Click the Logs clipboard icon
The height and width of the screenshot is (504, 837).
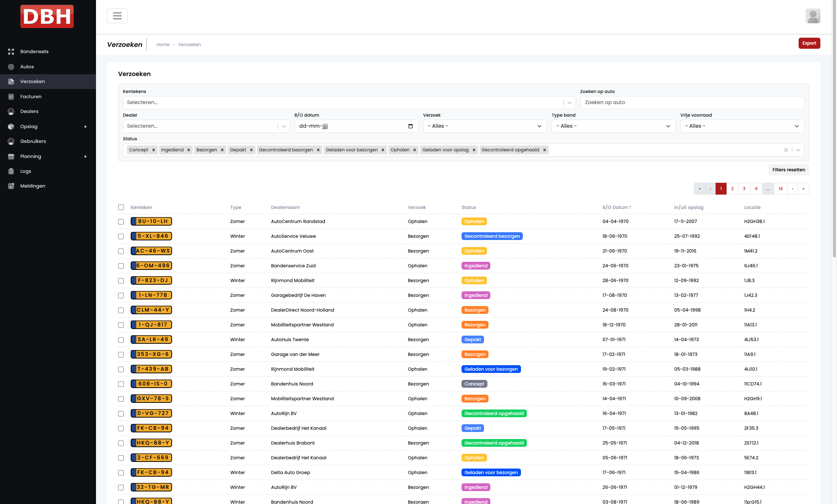[11, 171]
